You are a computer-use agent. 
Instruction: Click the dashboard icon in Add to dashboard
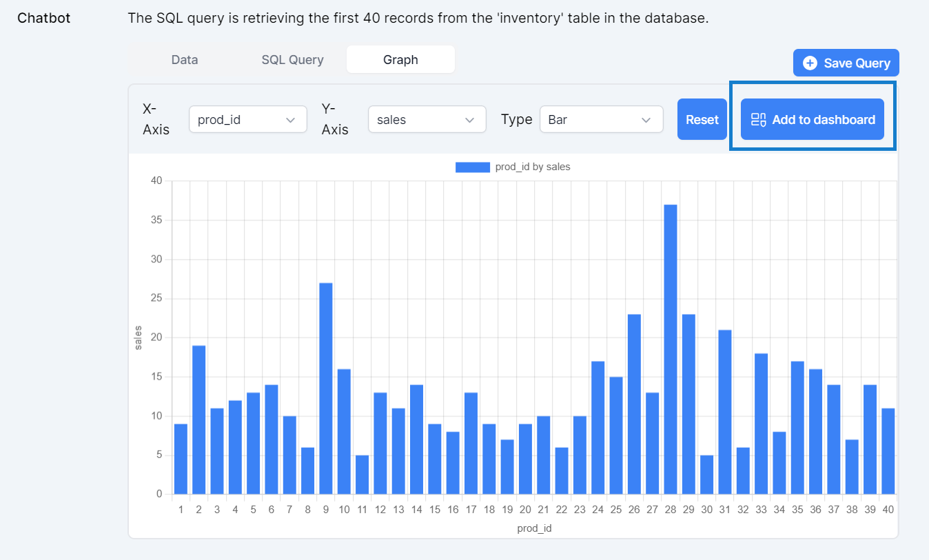758,120
